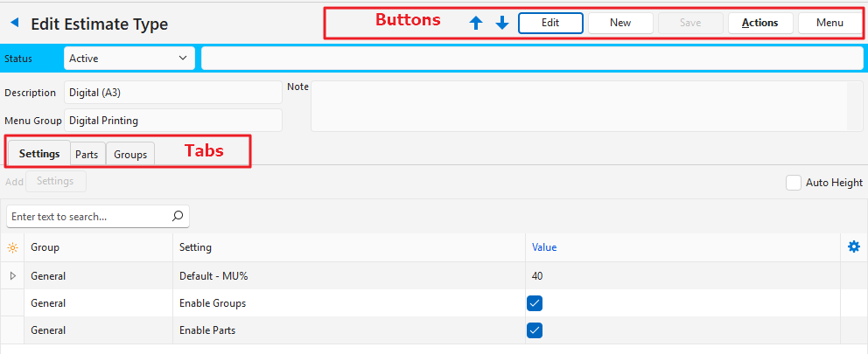Switch to the Parts tab
The width and height of the screenshot is (868, 354).
[87, 155]
